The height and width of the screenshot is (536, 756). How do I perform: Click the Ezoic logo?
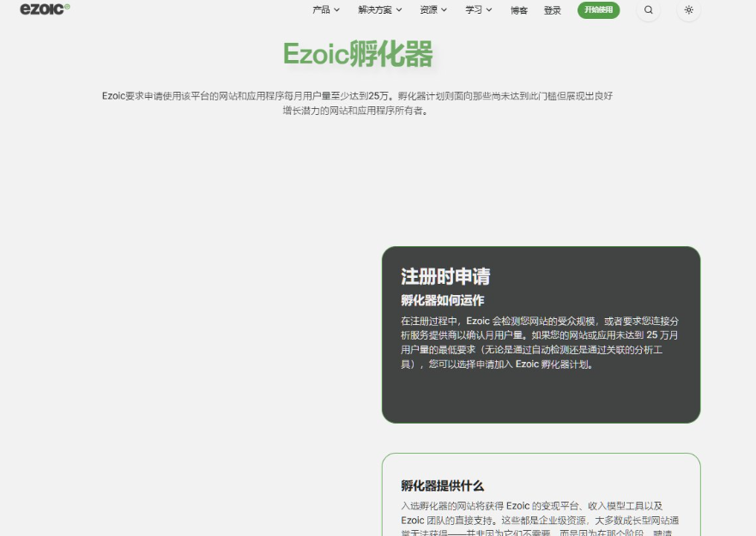pos(45,9)
